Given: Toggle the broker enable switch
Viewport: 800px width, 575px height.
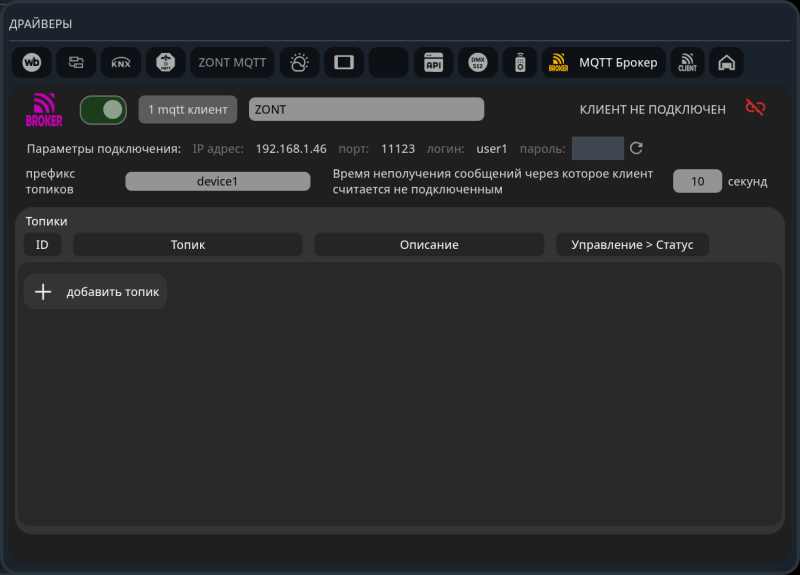Looking at the screenshot, I should click(x=103, y=110).
